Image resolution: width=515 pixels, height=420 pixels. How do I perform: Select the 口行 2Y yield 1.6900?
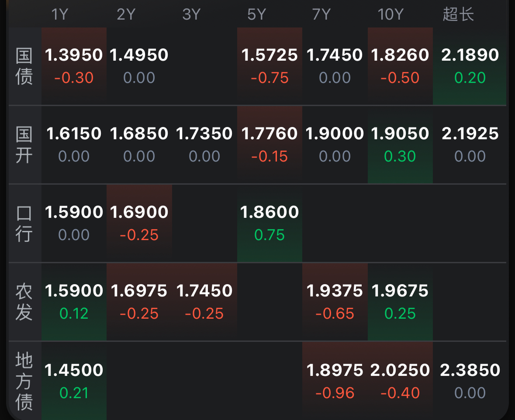(139, 223)
